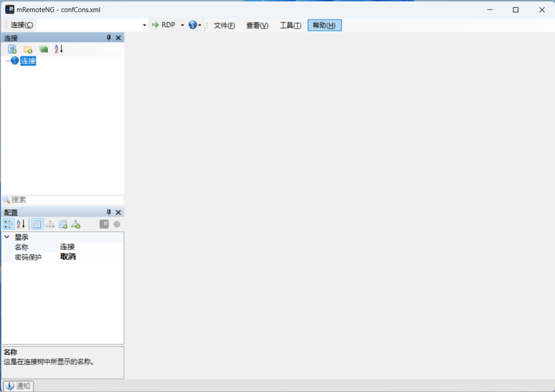This screenshot has width=555, height=392.
Task: Click the RDP quick connect button
Action: click(163, 25)
